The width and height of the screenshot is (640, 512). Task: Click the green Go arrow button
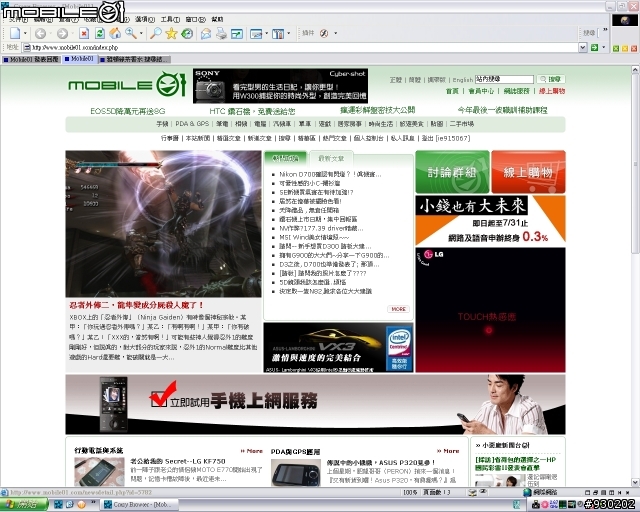pos(594,48)
